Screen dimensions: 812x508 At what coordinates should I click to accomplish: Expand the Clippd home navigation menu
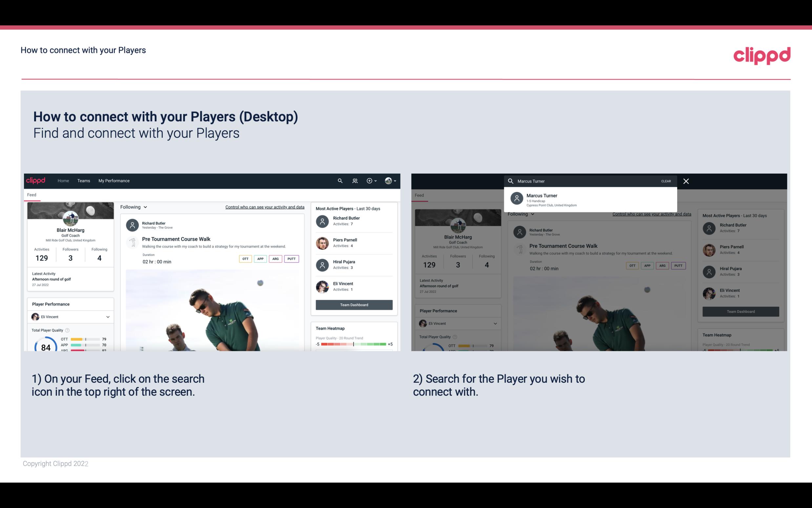pyautogui.click(x=63, y=180)
